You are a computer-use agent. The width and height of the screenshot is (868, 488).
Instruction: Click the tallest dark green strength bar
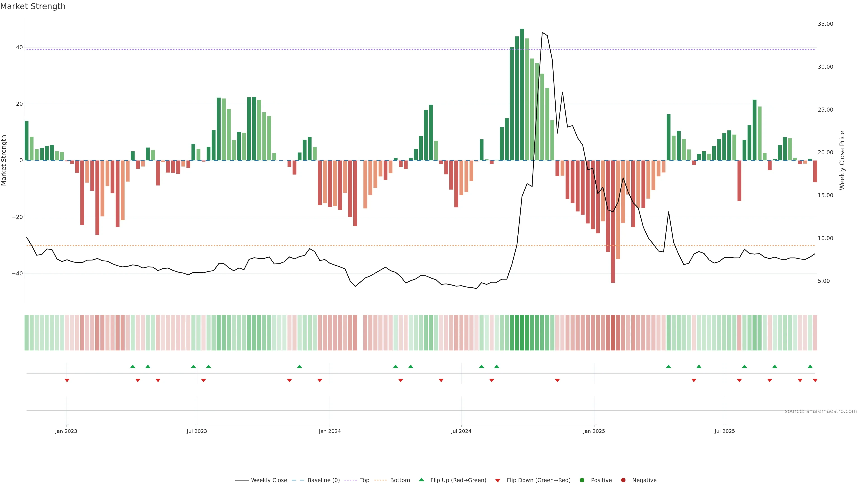tap(522, 94)
